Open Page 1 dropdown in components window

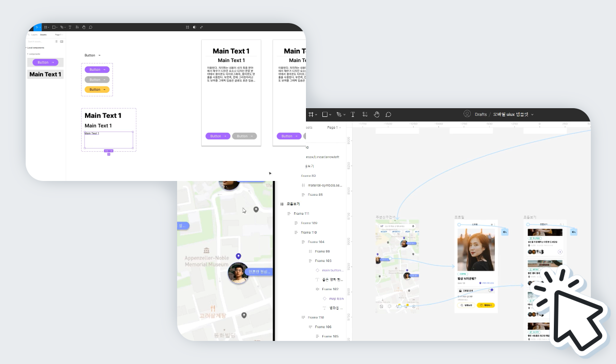[x=59, y=35]
